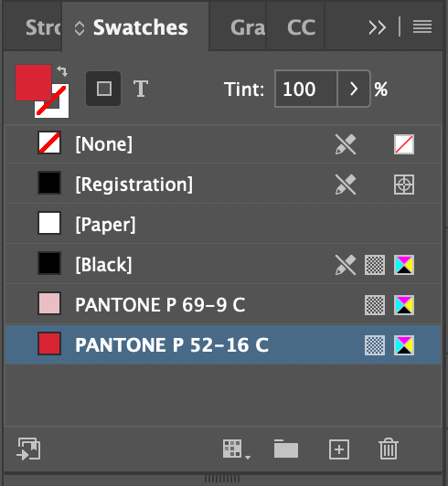448x486 pixels.
Task: Choose the [Paper] swatch
Action: point(223,225)
